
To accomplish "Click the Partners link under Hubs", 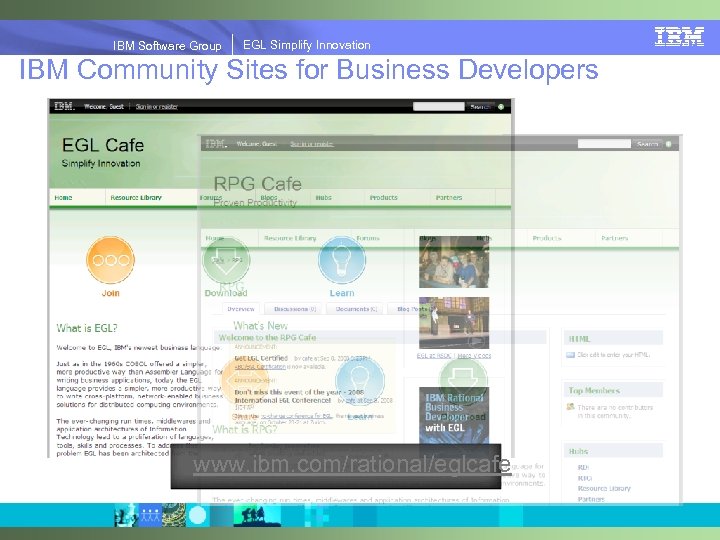I will tap(591, 499).
